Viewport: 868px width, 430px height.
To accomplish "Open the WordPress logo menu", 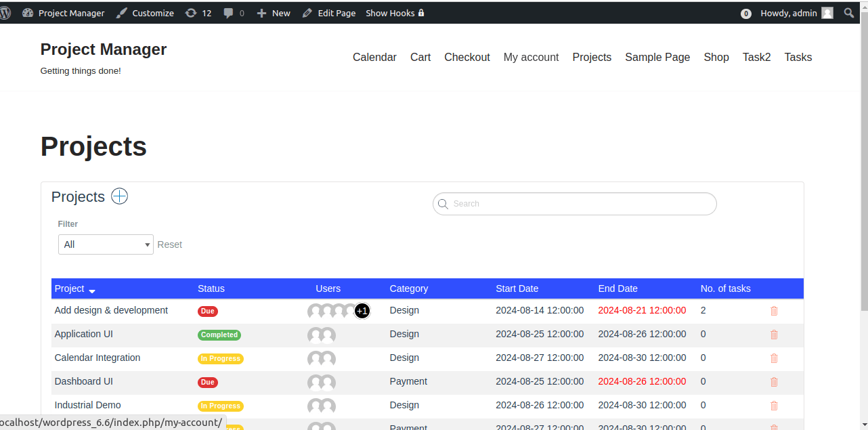I will [5, 13].
